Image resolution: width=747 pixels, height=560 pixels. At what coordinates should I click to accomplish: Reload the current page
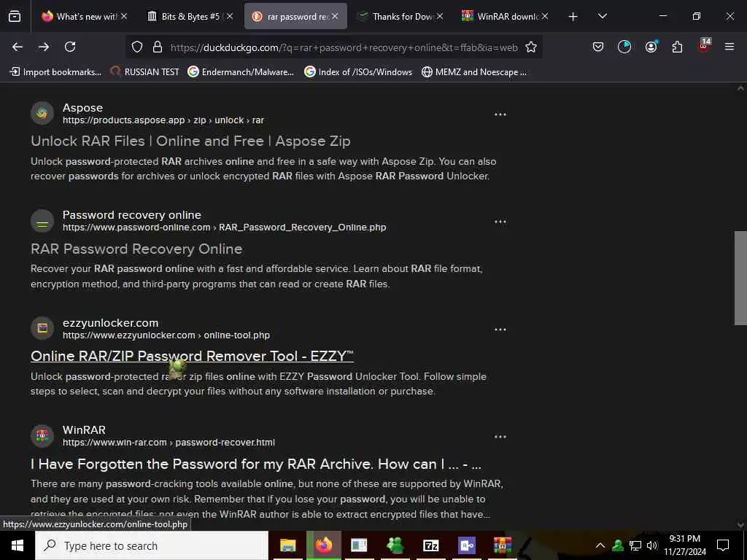click(70, 47)
